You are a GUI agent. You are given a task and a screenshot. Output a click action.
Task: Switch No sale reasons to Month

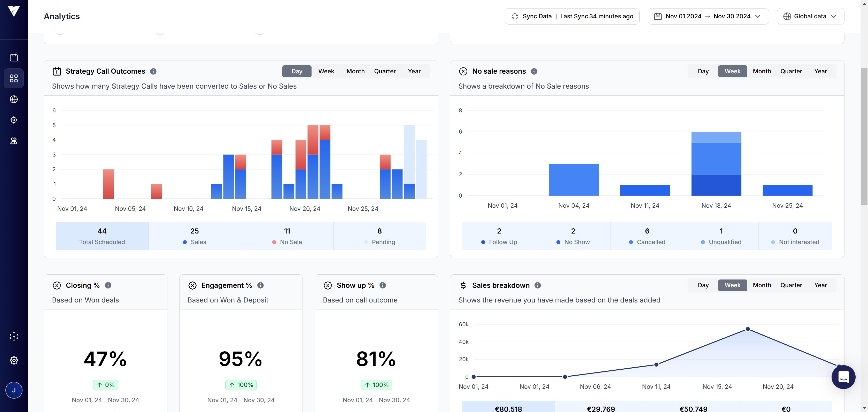pyautogui.click(x=762, y=71)
